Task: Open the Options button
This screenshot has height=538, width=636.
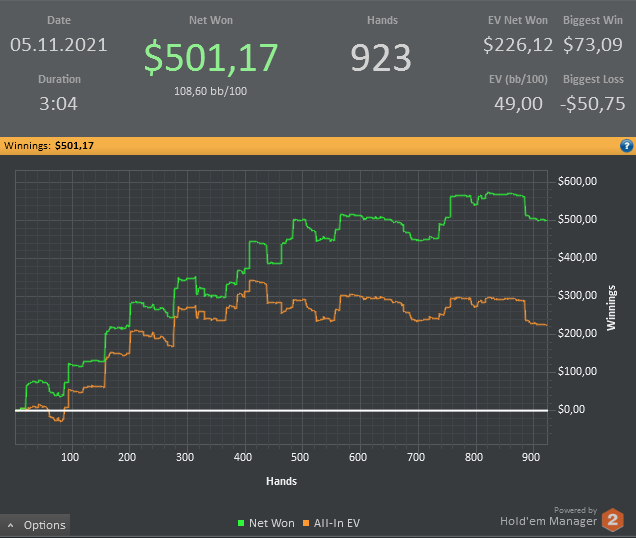Action: click(35, 525)
